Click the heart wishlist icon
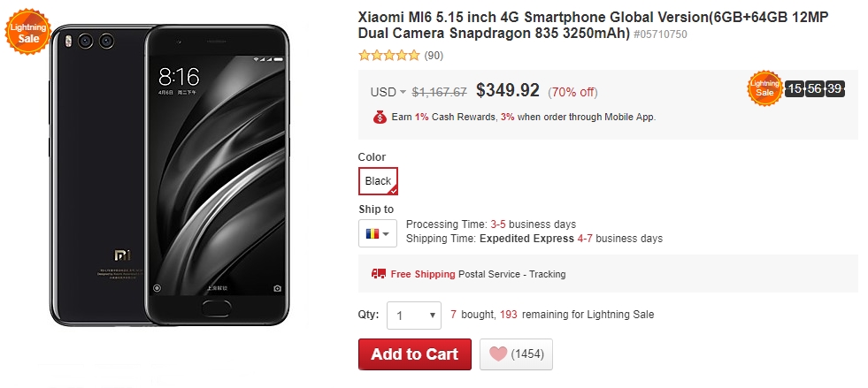The height and width of the screenshot is (388, 868). [498, 354]
